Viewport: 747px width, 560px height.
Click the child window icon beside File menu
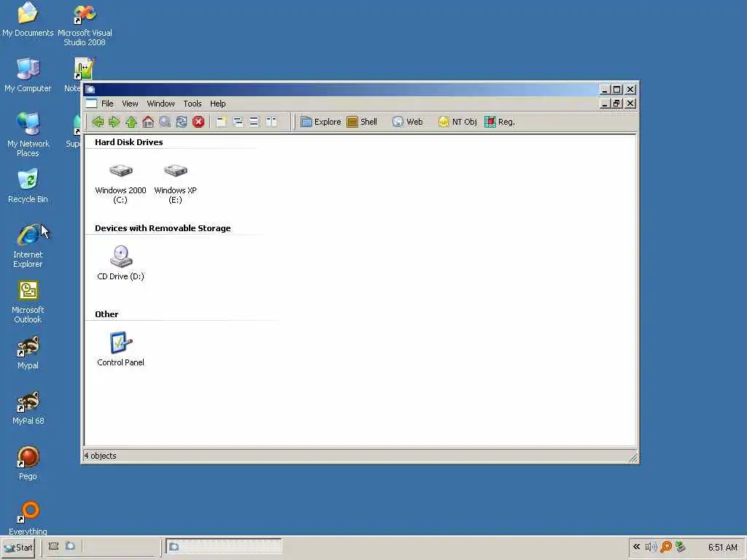point(91,104)
